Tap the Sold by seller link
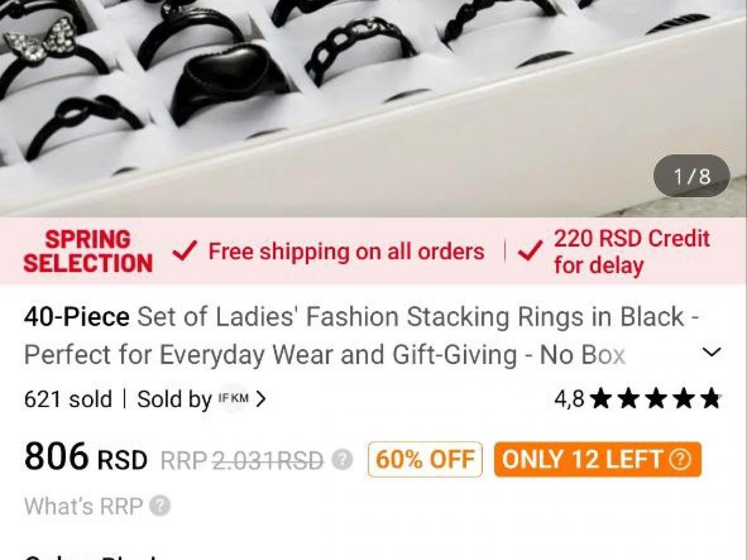This screenshot has height=560, width=747. click(201, 399)
